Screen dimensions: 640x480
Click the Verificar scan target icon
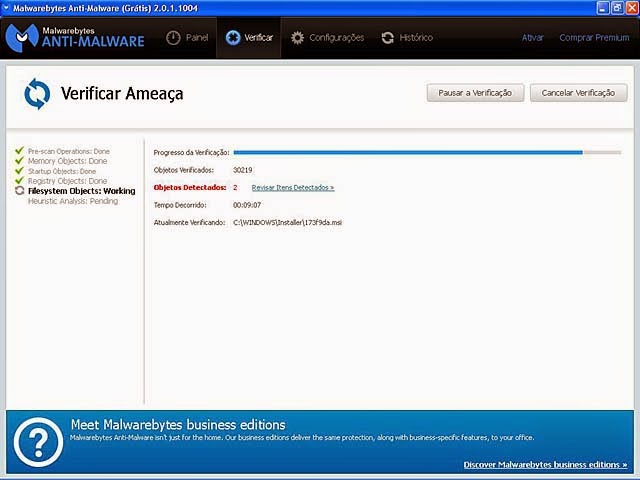233,38
